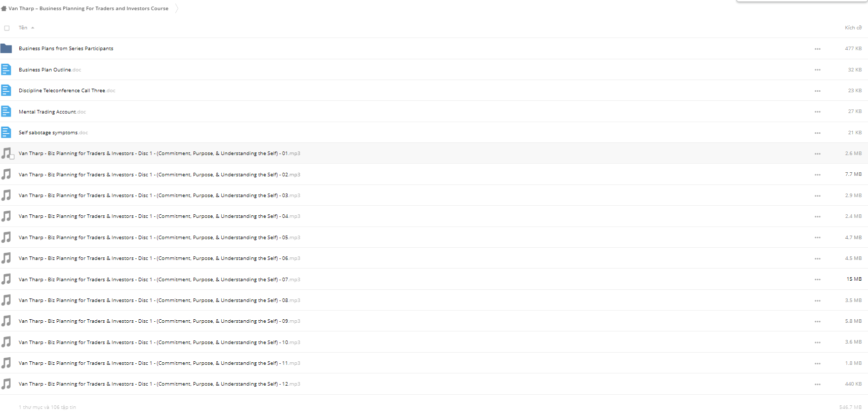Open Business Plans from Series Participants folder icon
The image size is (868, 415).
click(x=6, y=49)
